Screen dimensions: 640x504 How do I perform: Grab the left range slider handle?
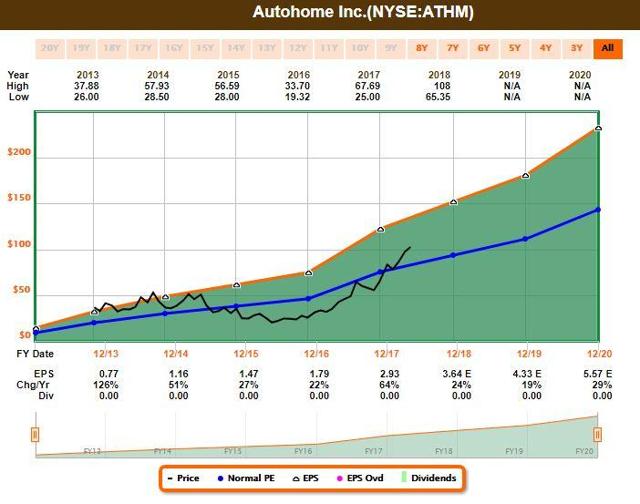(35, 435)
